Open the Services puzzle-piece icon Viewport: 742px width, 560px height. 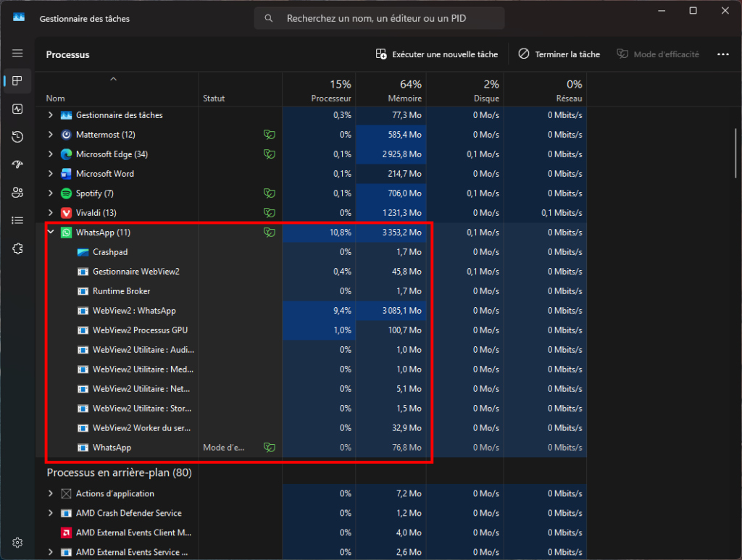click(x=17, y=248)
